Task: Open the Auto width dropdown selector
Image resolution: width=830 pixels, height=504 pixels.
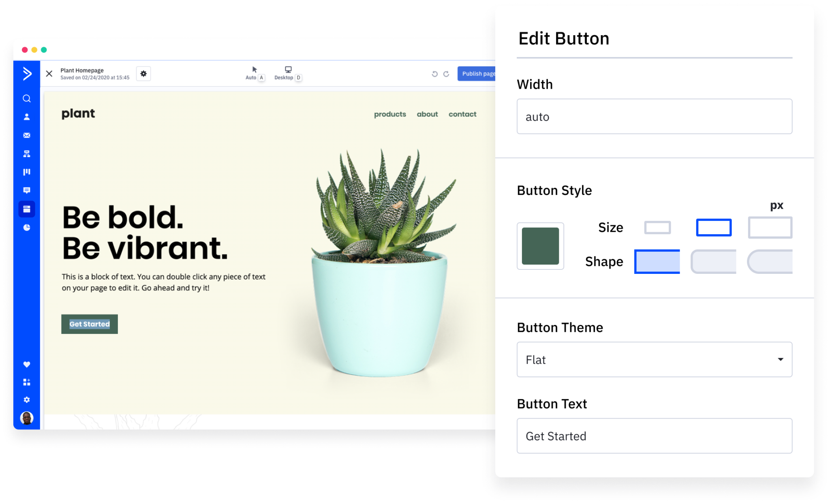Action: coord(655,116)
